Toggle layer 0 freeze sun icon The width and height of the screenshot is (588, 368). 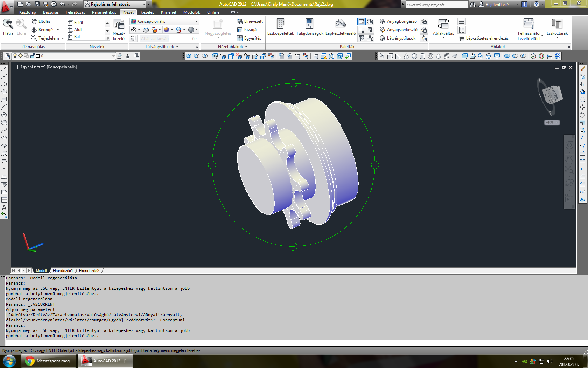(21, 56)
